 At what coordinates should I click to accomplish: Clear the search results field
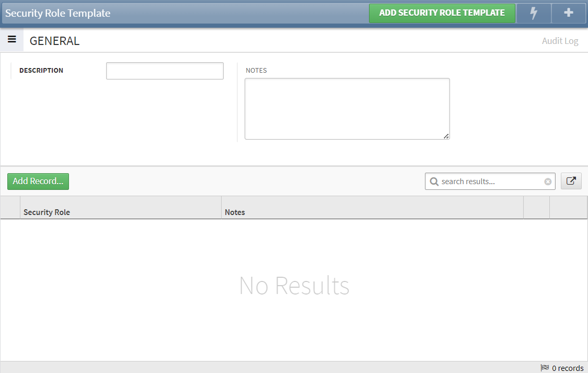[x=547, y=181]
